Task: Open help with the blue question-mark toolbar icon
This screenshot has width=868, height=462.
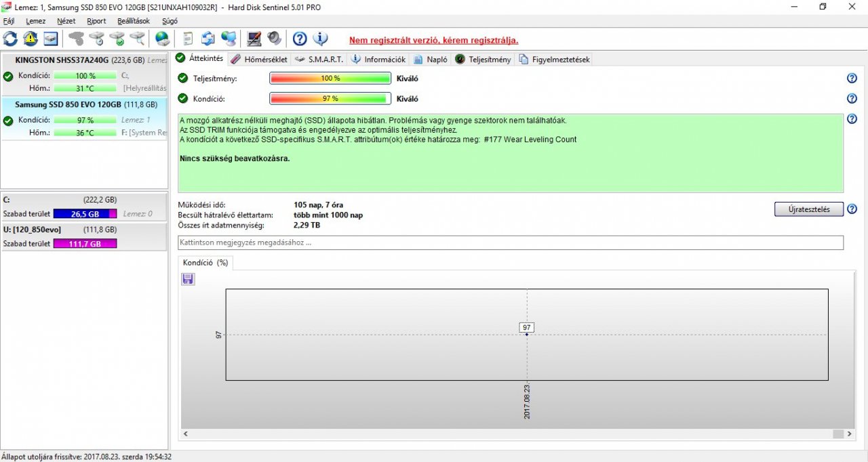Action: 300,39
